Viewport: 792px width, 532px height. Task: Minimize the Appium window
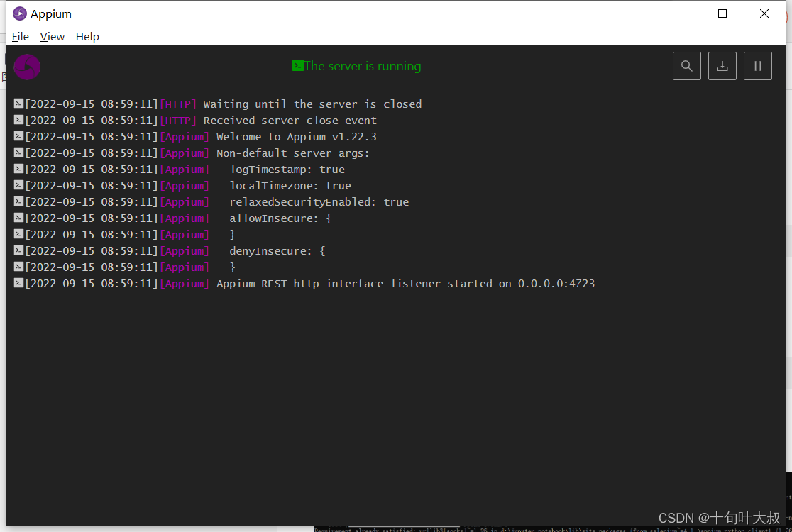tap(681, 13)
